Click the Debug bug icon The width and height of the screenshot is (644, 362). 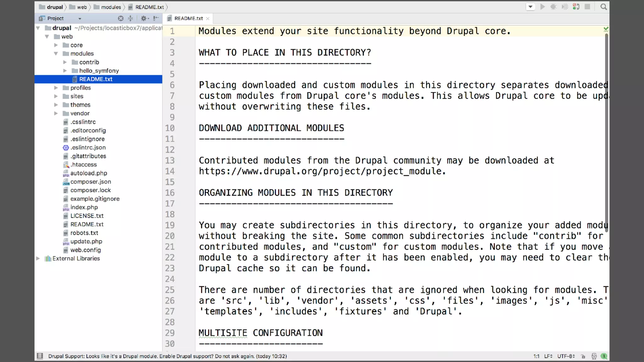[x=553, y=7]
